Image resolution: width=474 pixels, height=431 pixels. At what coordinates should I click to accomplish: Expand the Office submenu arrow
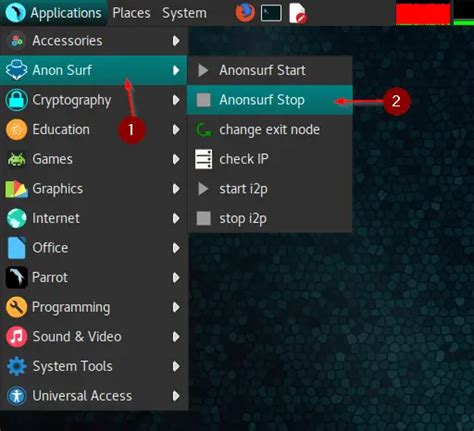[x=176, y=248]
